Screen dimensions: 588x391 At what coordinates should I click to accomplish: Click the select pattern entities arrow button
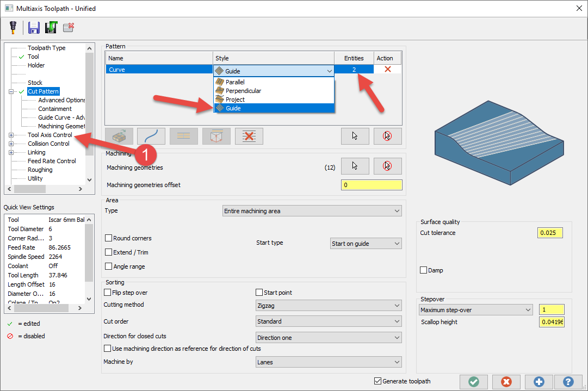355,136
